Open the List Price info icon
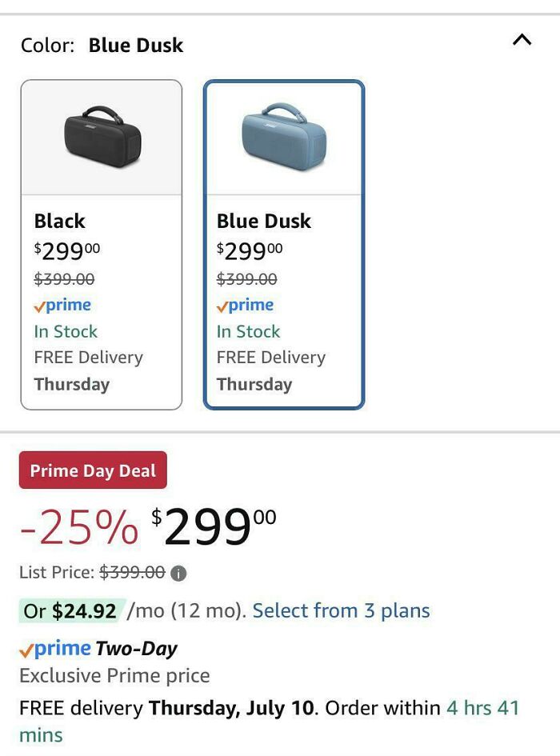The height and width of the screenshot is (756, 560). (179, 572)
